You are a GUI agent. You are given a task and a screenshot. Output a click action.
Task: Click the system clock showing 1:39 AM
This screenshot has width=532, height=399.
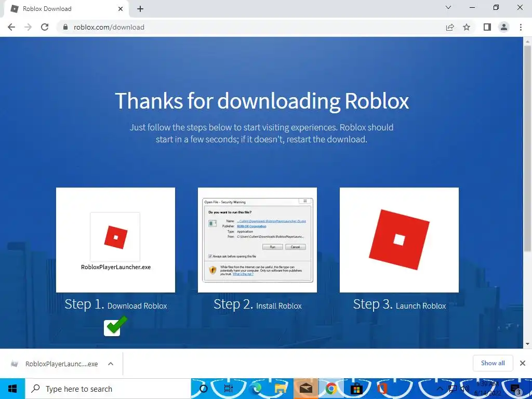[487, 389]
